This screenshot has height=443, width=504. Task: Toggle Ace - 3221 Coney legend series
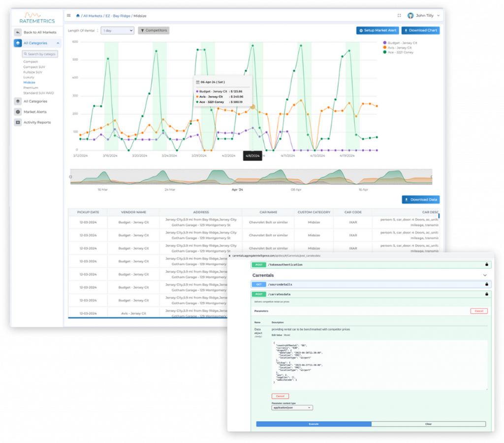[398, 52]
